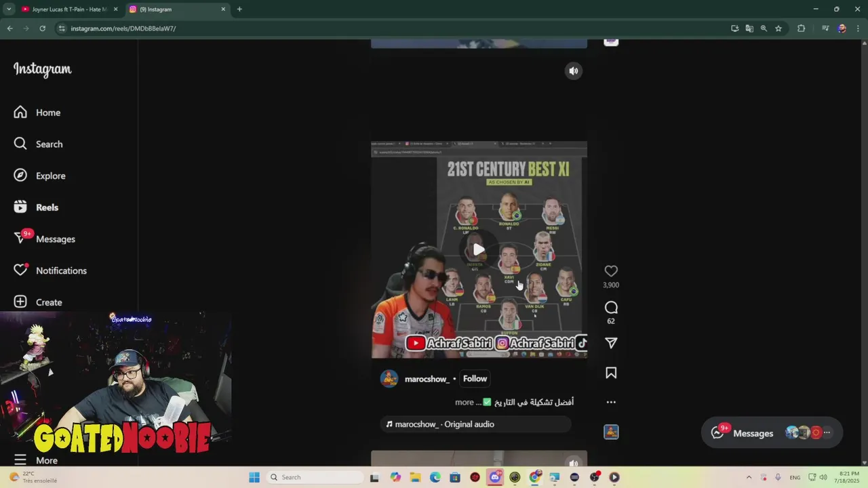Open the browser media controls icon
Viewport: 868px width, 488px height.
click(x=825, y=28)
